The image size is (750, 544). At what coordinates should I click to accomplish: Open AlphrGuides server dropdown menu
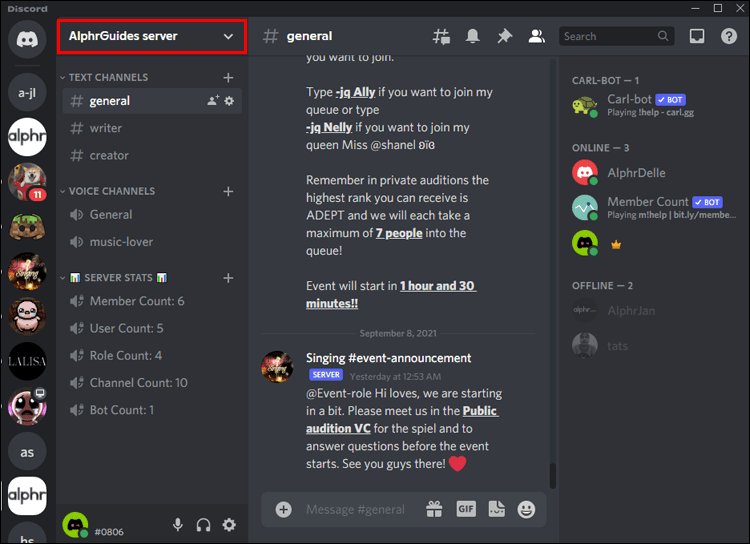[x=152, y=36]
